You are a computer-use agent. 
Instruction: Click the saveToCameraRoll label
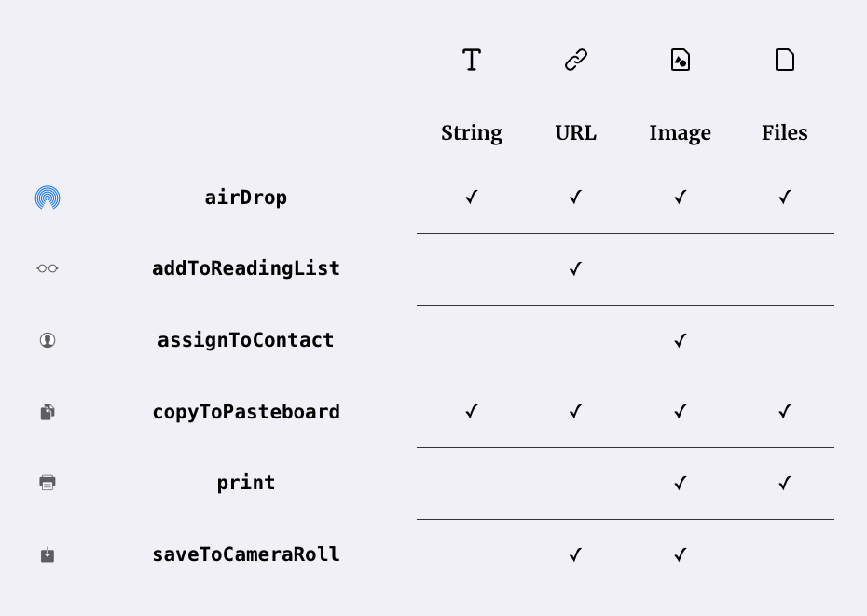point(246,554)
